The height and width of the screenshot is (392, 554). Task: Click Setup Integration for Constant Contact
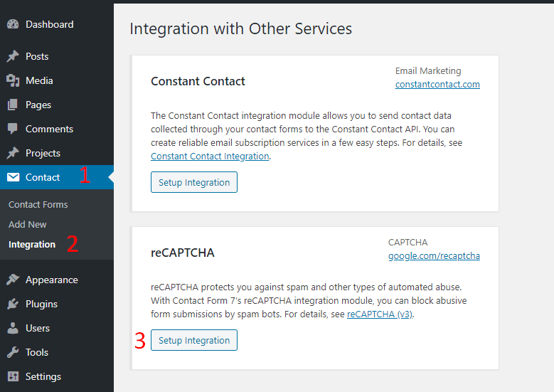pyautogui.click(x=194, y=182)
